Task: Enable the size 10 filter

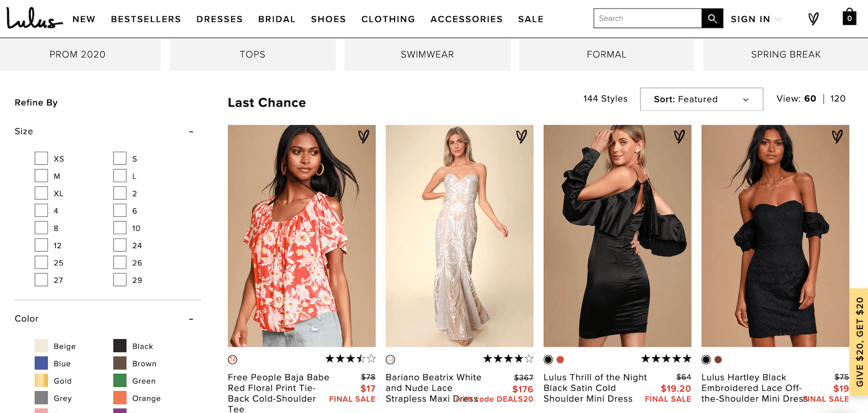Action: point(120,228)
